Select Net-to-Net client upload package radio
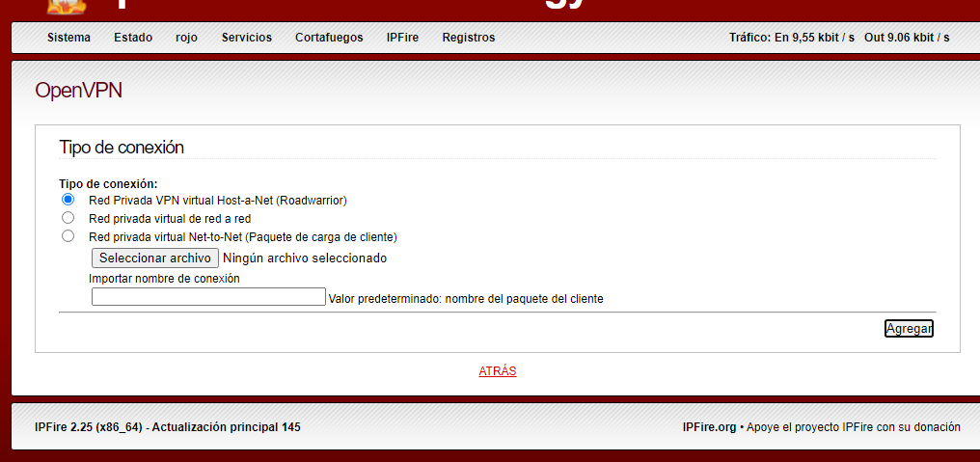980x462 pixels. pos(68,235)
